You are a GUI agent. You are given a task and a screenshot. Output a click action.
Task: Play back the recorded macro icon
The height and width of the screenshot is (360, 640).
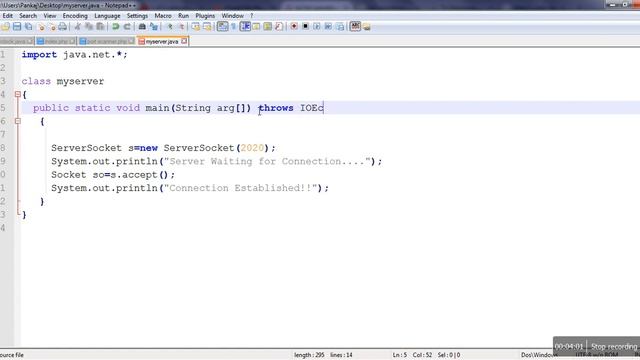(x=317, y=27)
